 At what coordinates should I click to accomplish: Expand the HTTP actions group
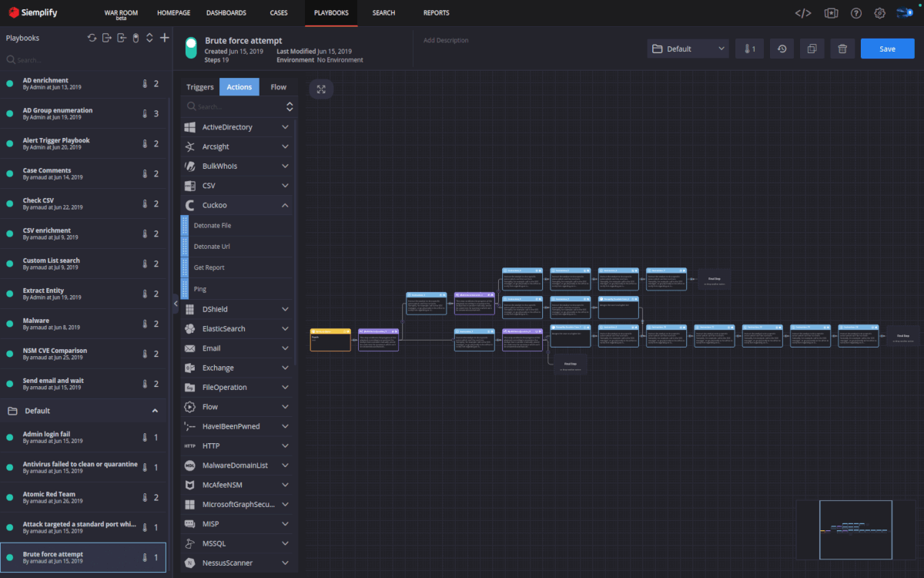click(285, 445)
